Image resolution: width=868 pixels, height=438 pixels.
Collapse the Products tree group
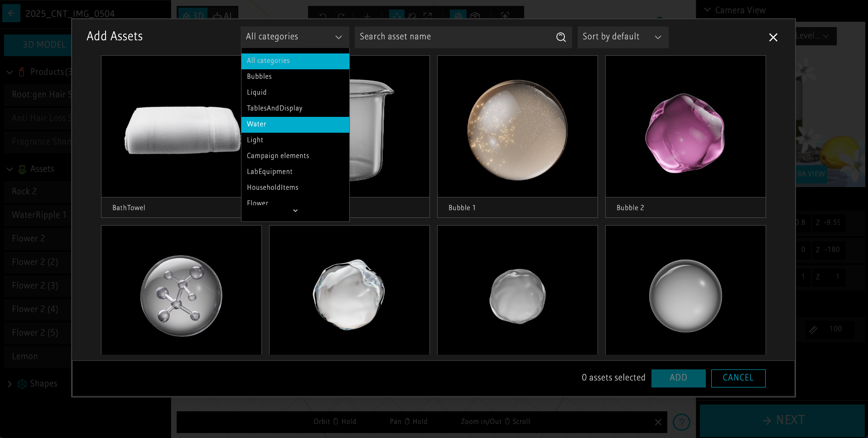pyautogui.click(x=10, y=72)
